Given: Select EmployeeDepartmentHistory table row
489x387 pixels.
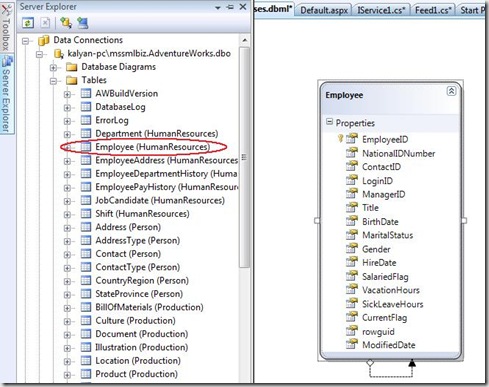Looking at the screenshot, I should [x=166, y=174].
